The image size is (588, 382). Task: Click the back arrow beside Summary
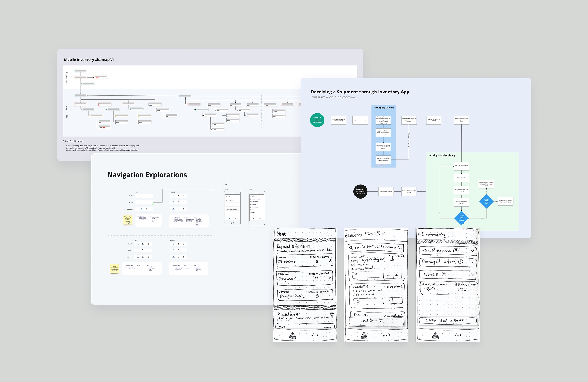coord(419,234)
